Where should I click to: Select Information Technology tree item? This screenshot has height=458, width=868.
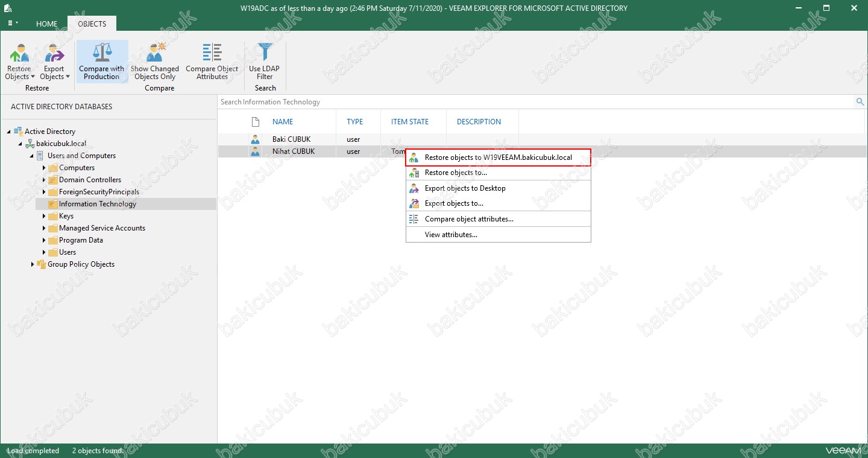click(98, 204)
